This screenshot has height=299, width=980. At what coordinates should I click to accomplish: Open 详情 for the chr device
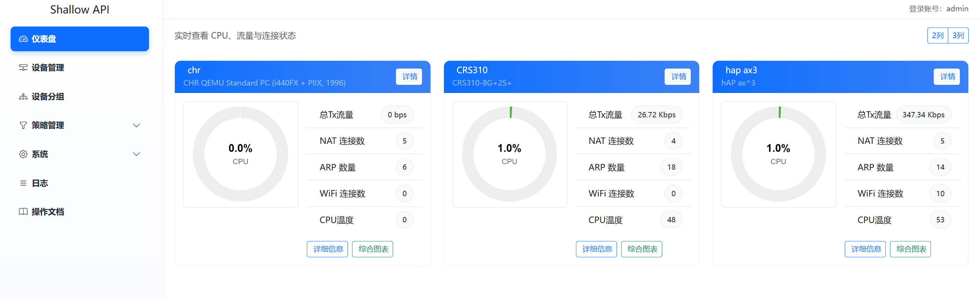409,77
